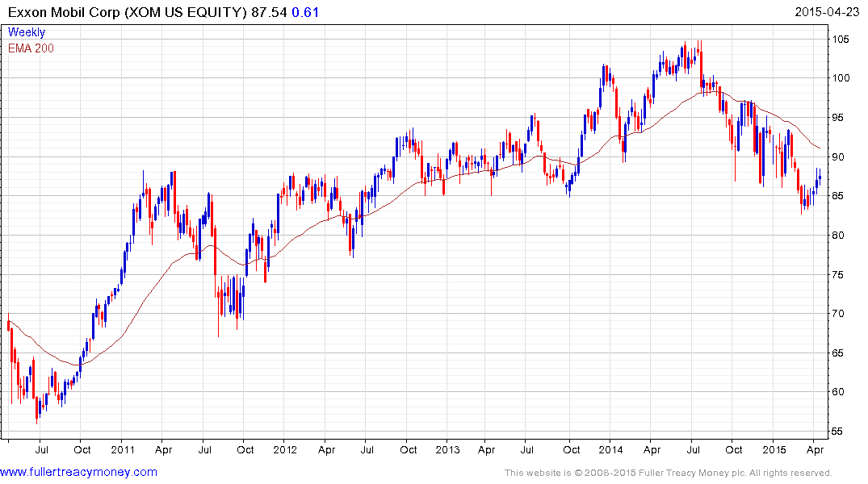The image size is (868, 484).
Task: Click the 'EMA 200' indicator label
Action: [31, 48]
